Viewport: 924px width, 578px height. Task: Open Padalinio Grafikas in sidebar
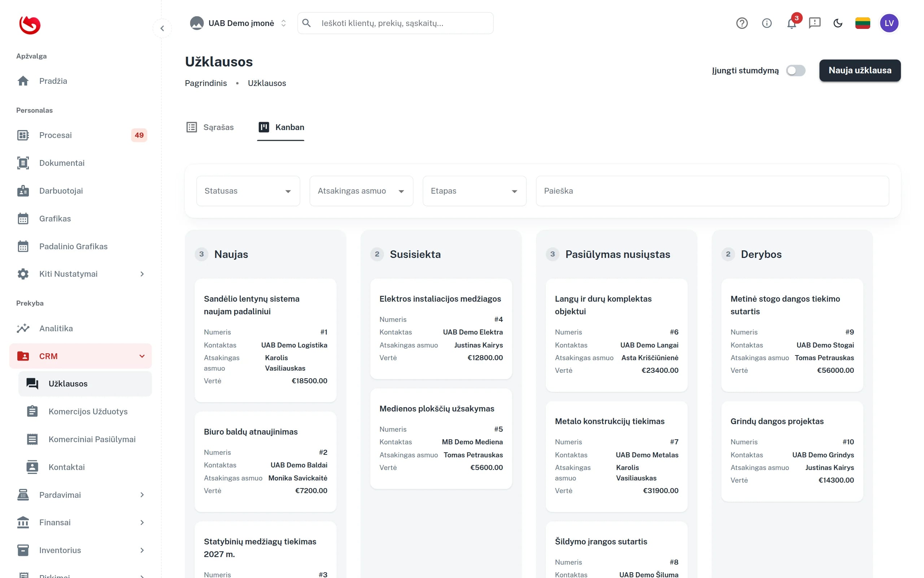coord(80,247)
